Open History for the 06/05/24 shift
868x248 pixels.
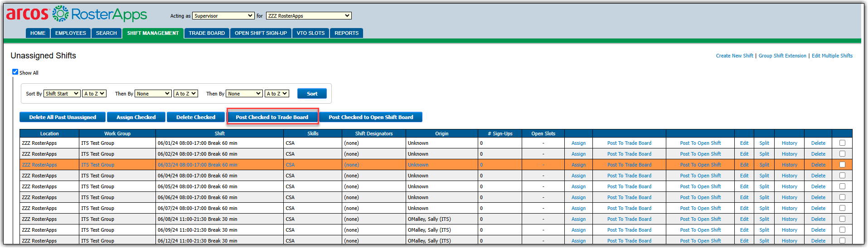[789, 186]
